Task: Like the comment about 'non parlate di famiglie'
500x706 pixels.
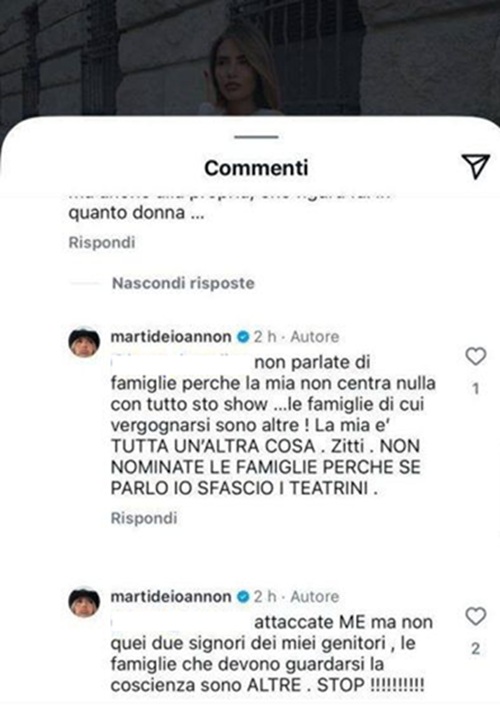Action: pos(475,357)
